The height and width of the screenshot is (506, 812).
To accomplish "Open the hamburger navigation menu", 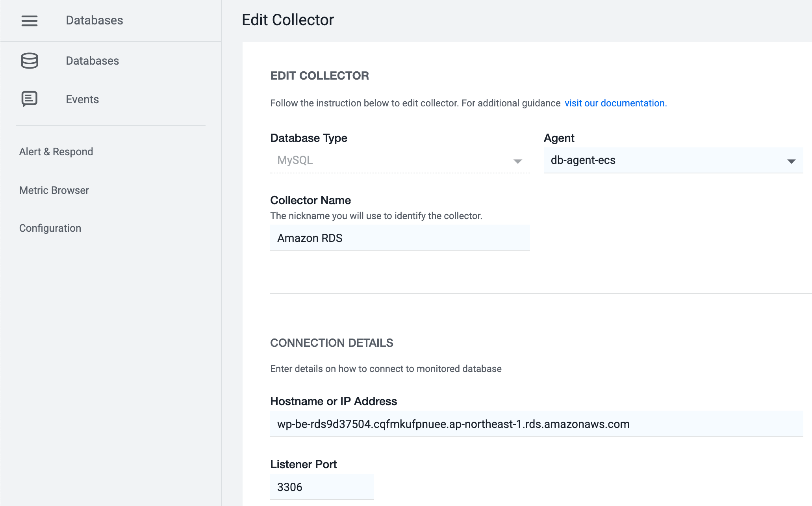I will click(29, 21).
